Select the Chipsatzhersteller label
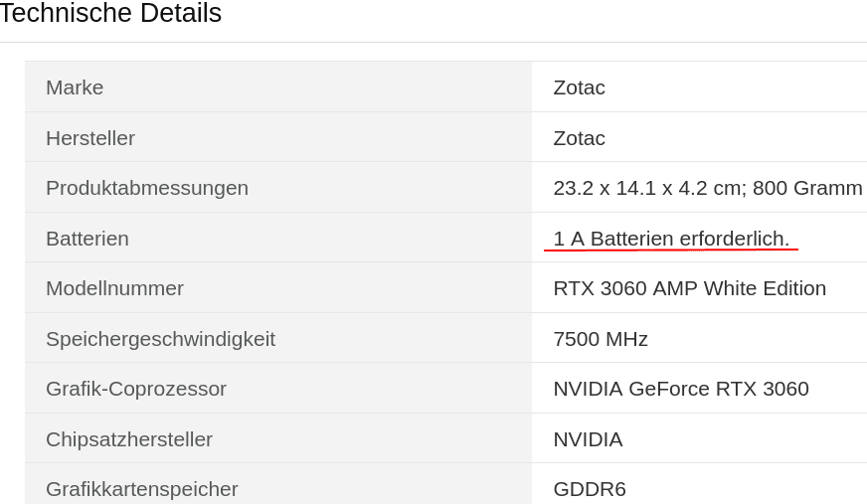This screenshot has width=867, height=504. (x=129, y=440)
